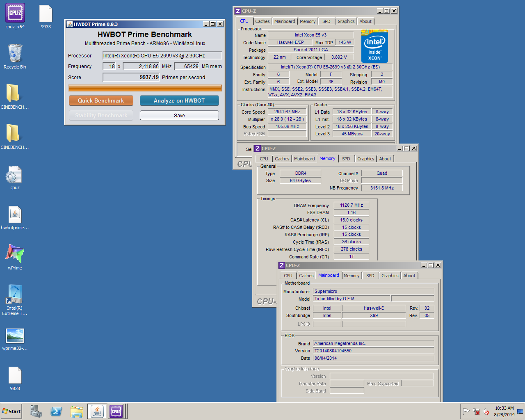Switch to Java app on taskbar

pyautogui.click(x=97, y=411)
